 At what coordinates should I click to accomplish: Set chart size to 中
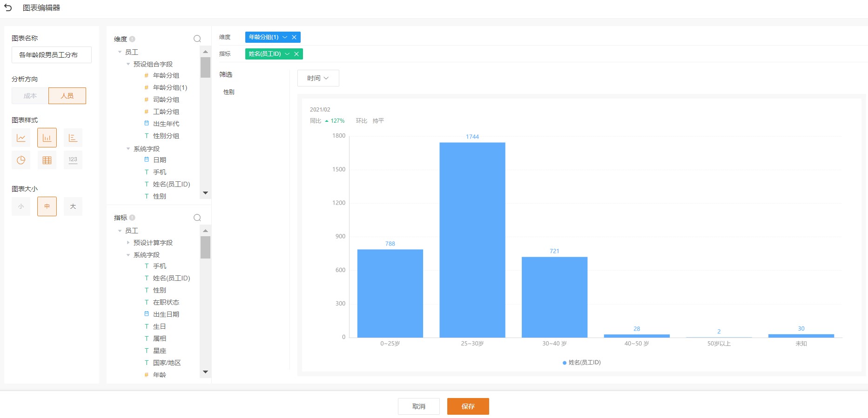point(47,206)
